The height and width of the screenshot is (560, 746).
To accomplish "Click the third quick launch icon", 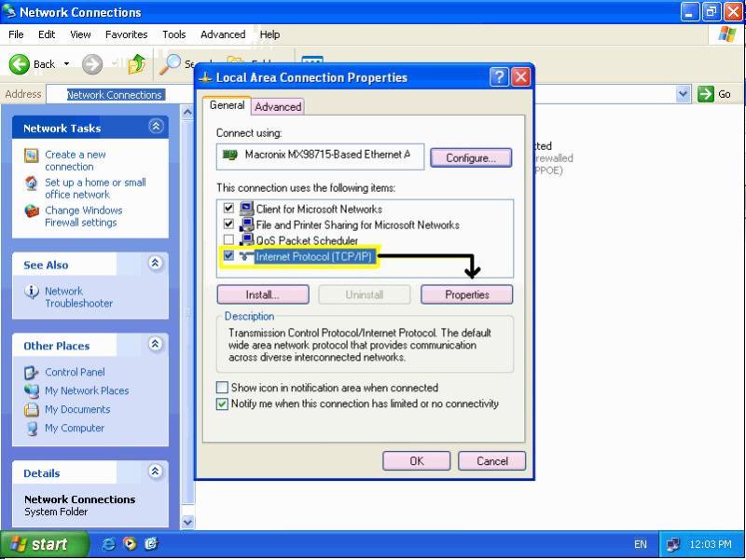I will click(x=151, y=544).
